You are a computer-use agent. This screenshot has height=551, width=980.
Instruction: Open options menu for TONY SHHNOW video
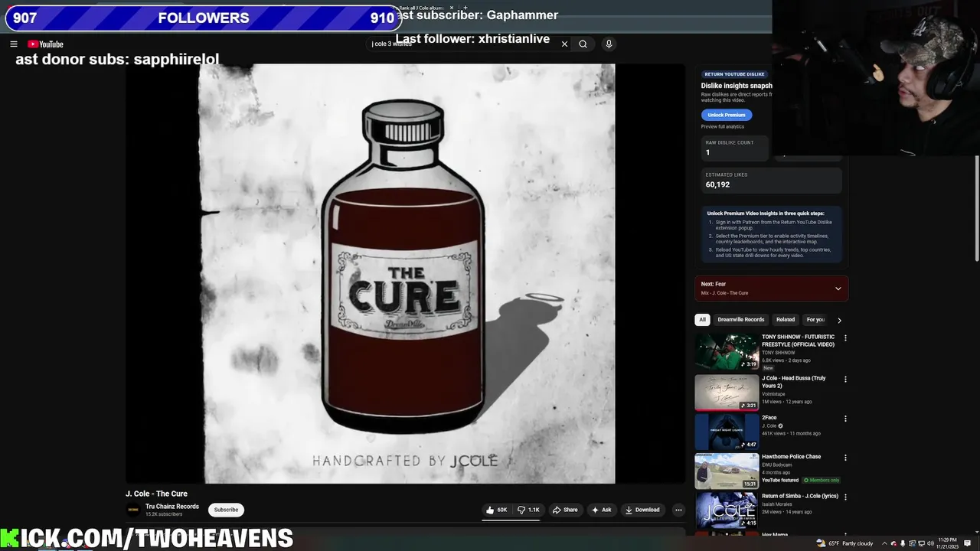[845, 337]
